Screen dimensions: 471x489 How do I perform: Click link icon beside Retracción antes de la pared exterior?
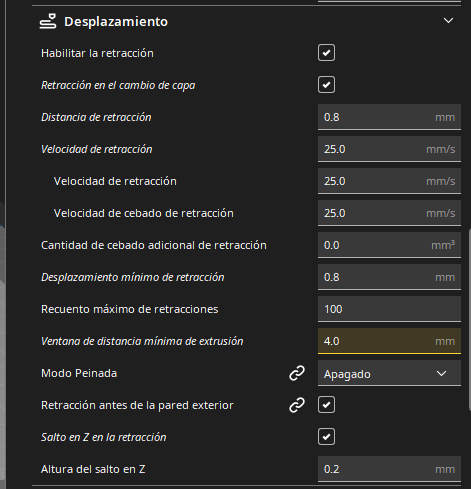pyautogui.click(x=297, y=405)
